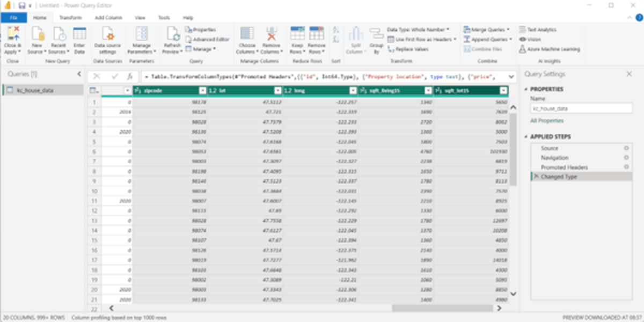Expand the formula bar
The image size is (644, 322).
pyautogui.click(x=511, y=76)
